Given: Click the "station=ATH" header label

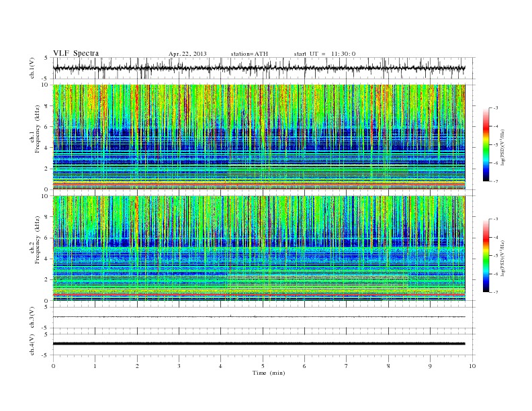Looking at the screenshot, I should tap(249, 54).
